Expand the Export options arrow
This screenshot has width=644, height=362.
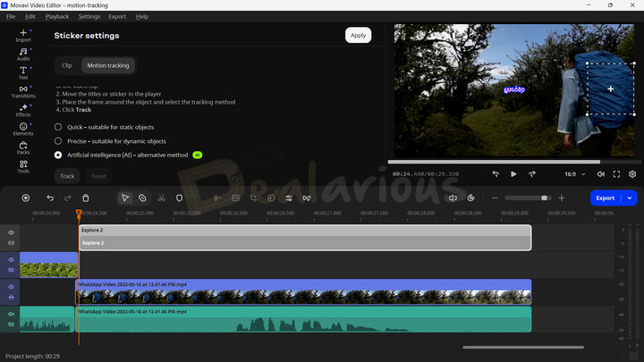630,198
